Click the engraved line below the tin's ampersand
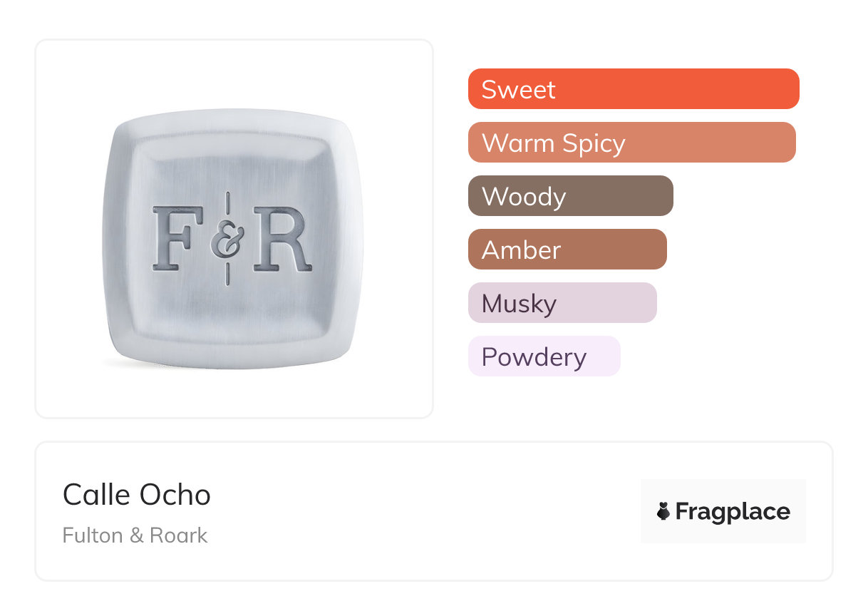 pos(227,274)
